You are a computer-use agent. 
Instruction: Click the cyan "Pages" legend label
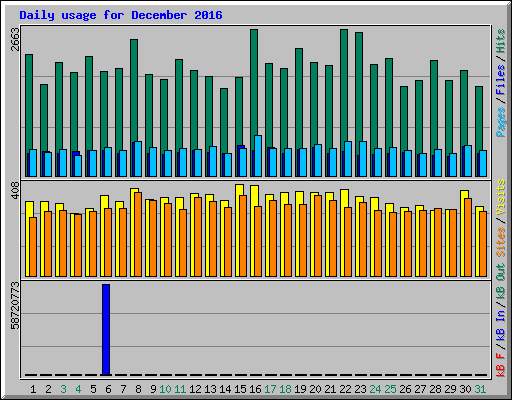[501, 122]
